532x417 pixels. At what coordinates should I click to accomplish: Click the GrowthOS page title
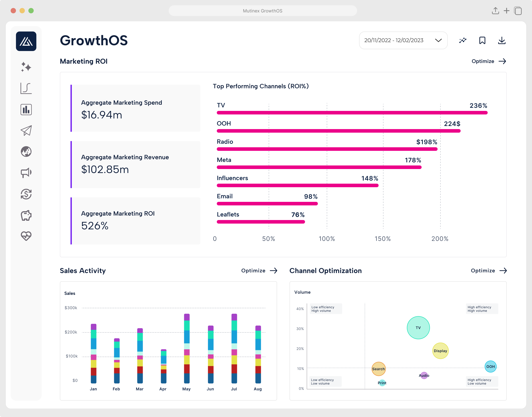click(94, 41)
